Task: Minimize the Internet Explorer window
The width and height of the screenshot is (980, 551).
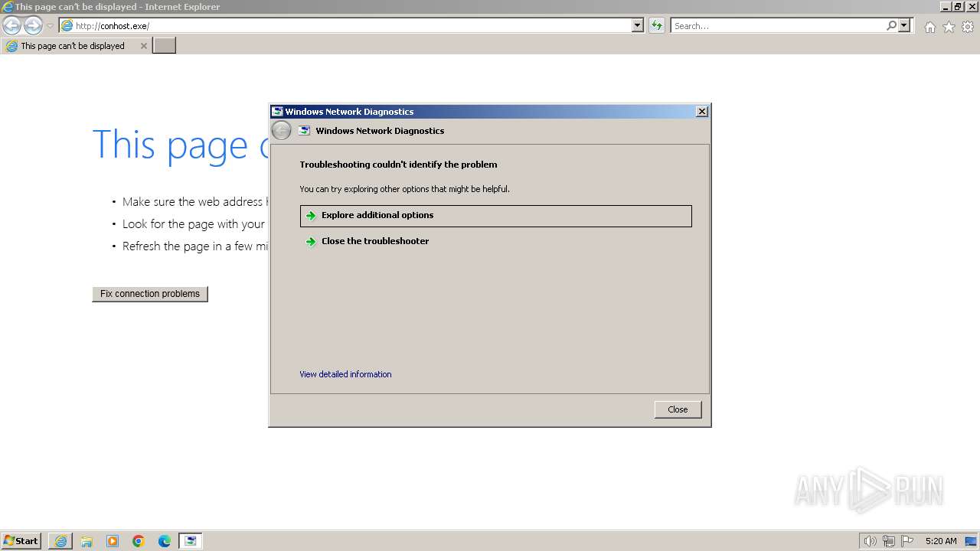Action: point(946,7)
